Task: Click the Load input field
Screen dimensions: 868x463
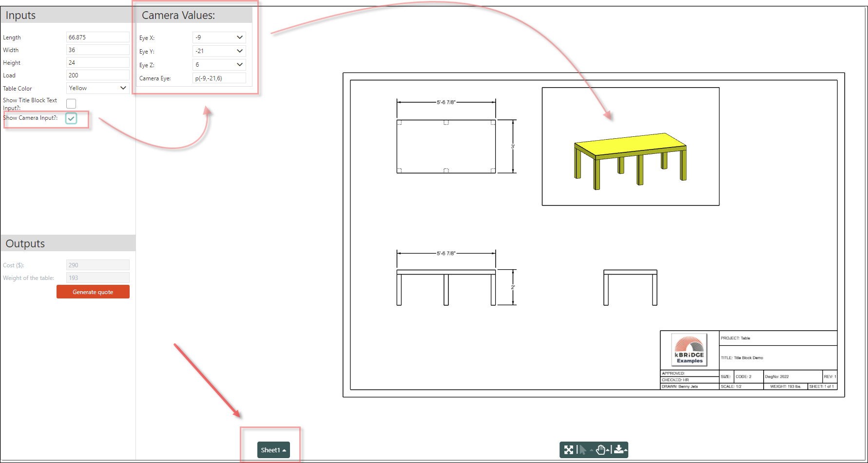Action: coord(97,75)
